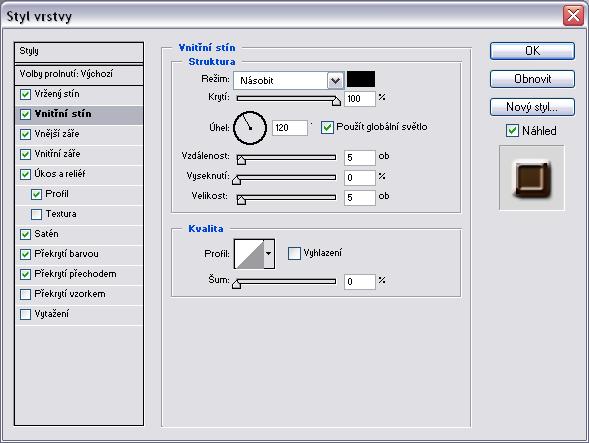Click the style preview thumbnail under Náhled
Image resolution: width=589 pixels, height=443 pixels.
532,178
